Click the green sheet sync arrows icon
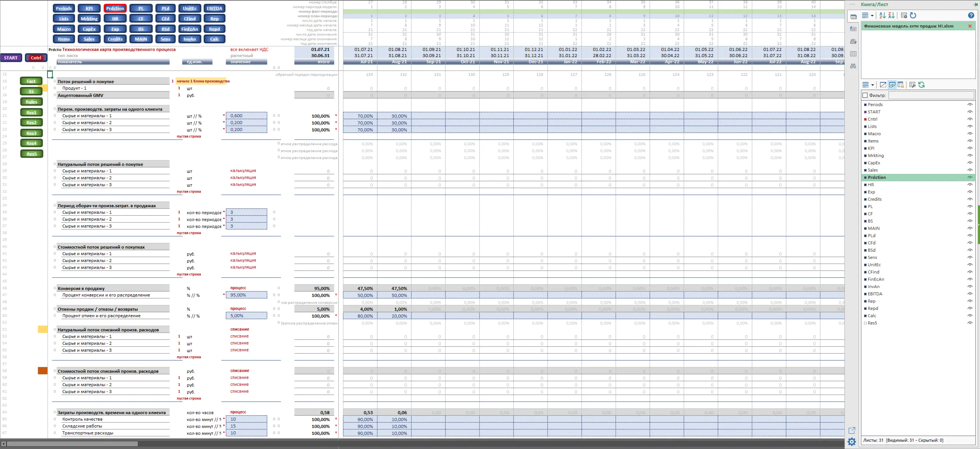Viewport: 980px width, 449px height. pos(921,85)
